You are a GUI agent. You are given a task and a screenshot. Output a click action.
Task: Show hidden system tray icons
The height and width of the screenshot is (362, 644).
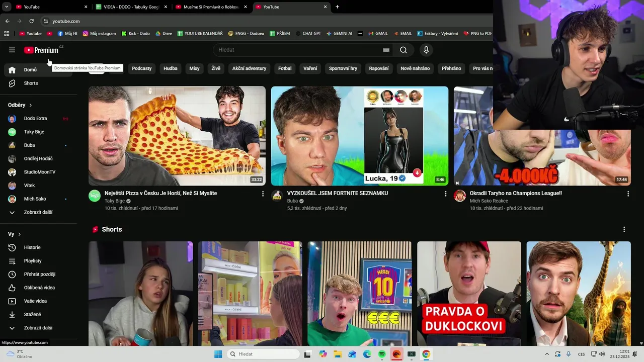coord(547,354)
